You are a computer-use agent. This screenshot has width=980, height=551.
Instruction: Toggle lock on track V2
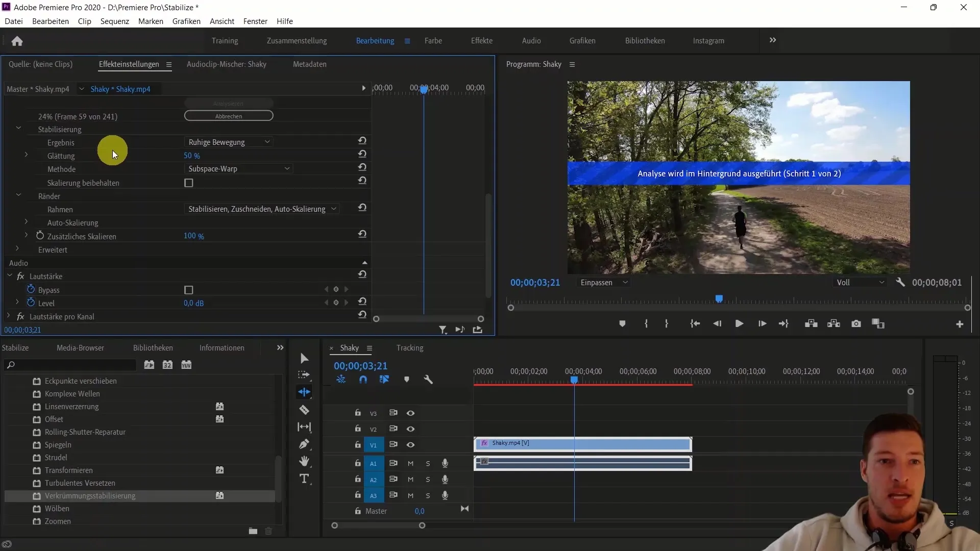[x=358, y=429]
